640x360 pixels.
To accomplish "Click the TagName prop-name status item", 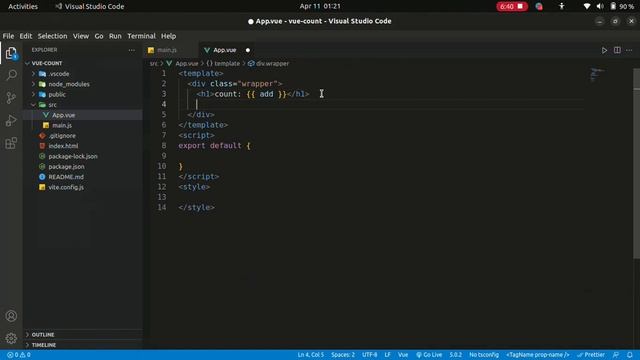I will coord(538,355).
